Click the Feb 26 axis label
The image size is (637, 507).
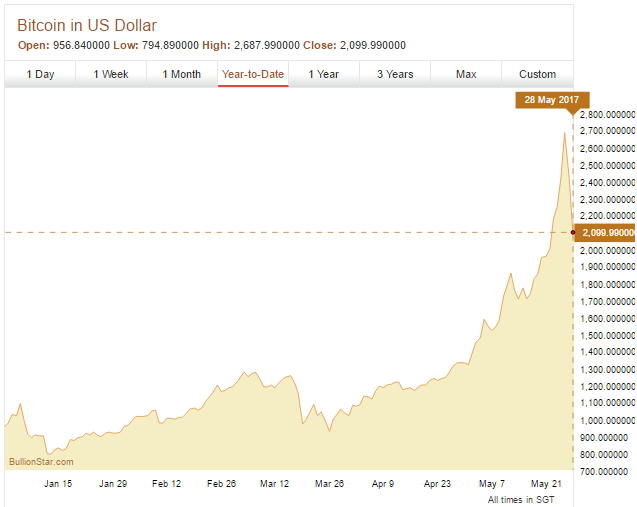click(221, 484)
